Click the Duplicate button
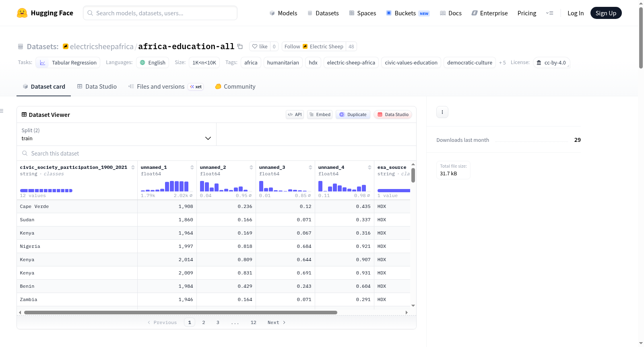Screen dimensions: 644x347 (353, 114)
